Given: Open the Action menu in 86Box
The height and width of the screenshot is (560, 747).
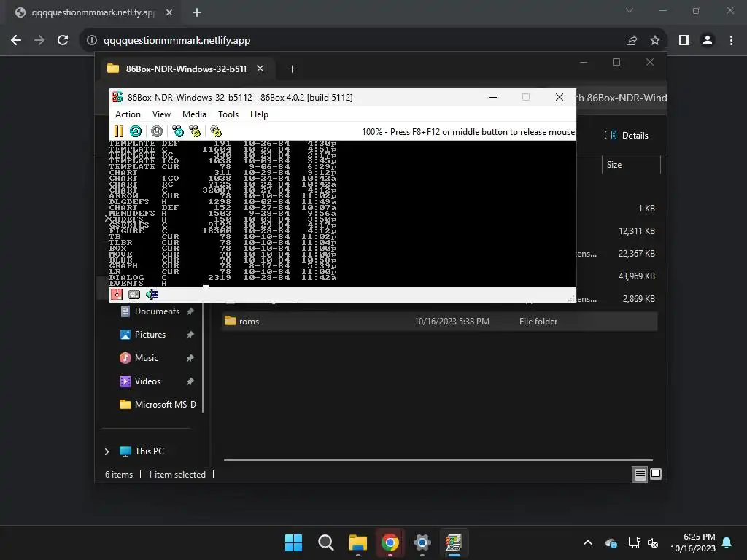Looking at the screenshot, I should click(128, 114).
